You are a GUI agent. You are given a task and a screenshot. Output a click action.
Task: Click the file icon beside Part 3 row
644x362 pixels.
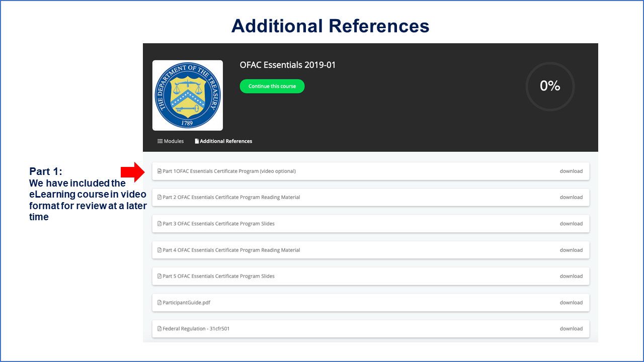tap(159, 224)
